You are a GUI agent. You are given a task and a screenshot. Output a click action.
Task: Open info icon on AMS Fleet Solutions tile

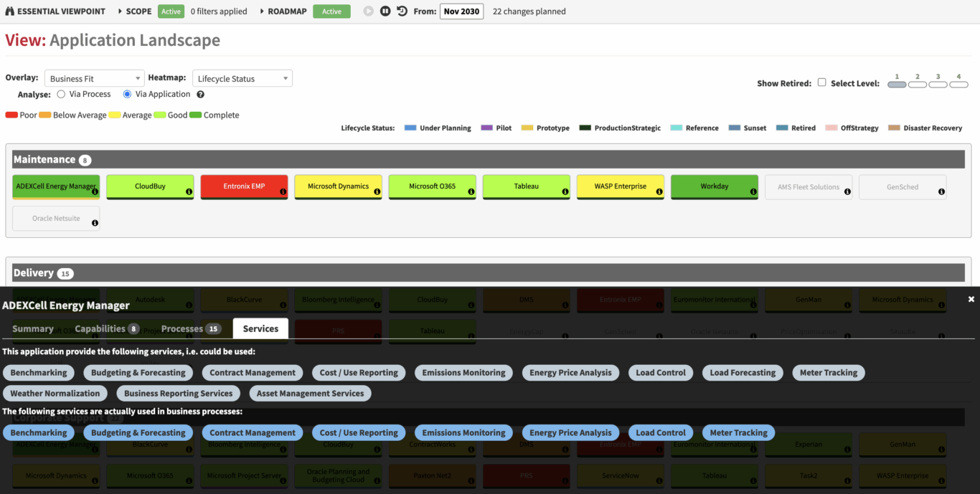[847, 192]
